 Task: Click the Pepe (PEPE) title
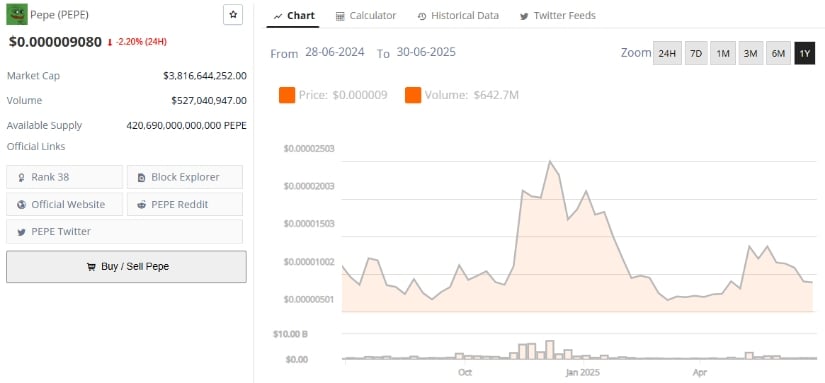(x=59, y=15)
